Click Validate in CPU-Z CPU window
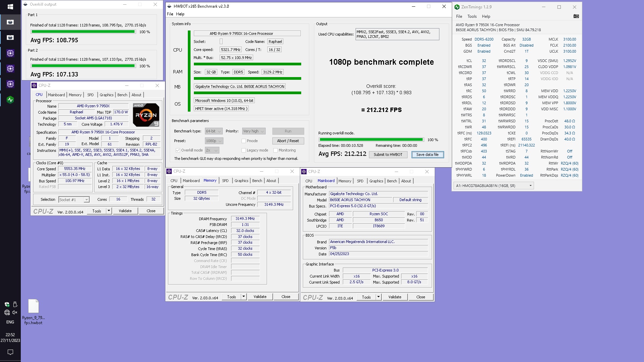 pyautogui.click(x=125, y=211)
